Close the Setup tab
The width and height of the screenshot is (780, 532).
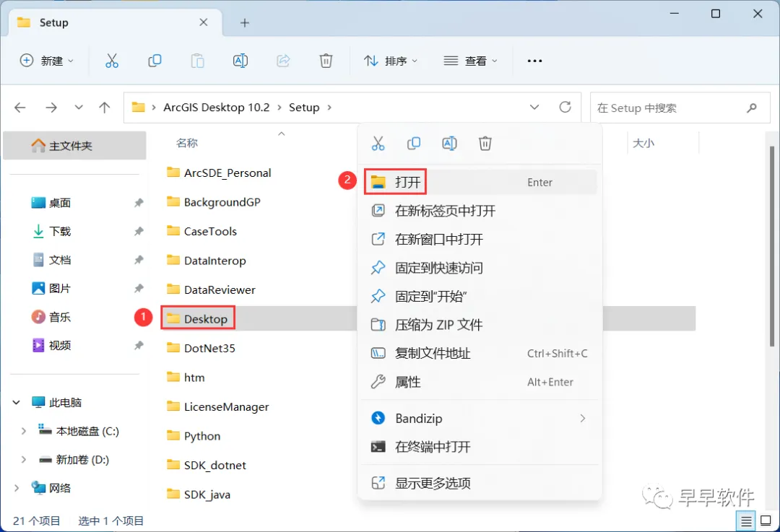204,22
